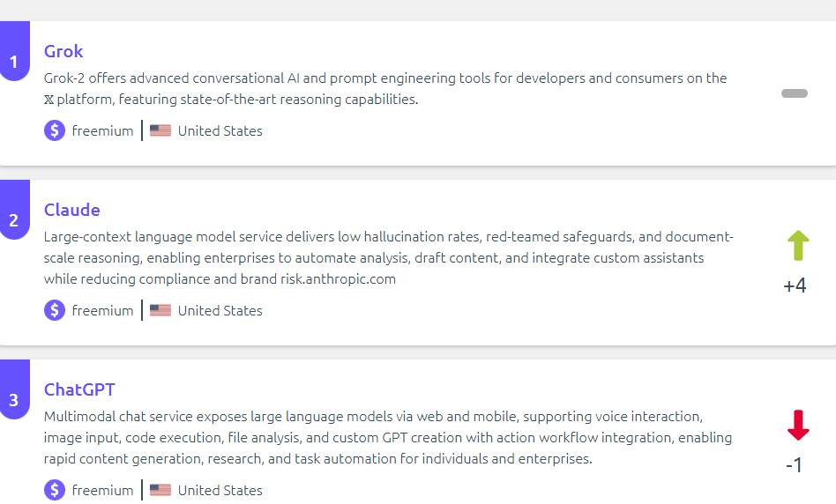Click the Grok-2 description text
The height and width of the screenshot is (504, 836).
click(x=385, y=88)
